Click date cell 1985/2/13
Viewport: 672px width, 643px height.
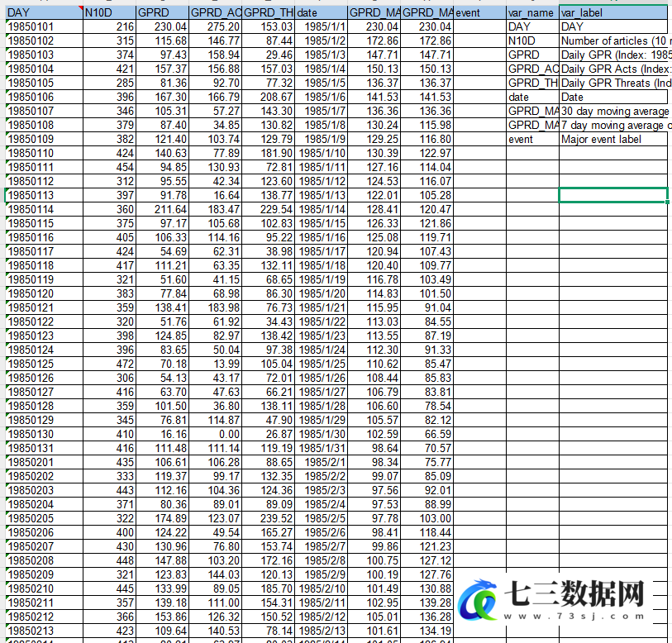pos(321,631)
